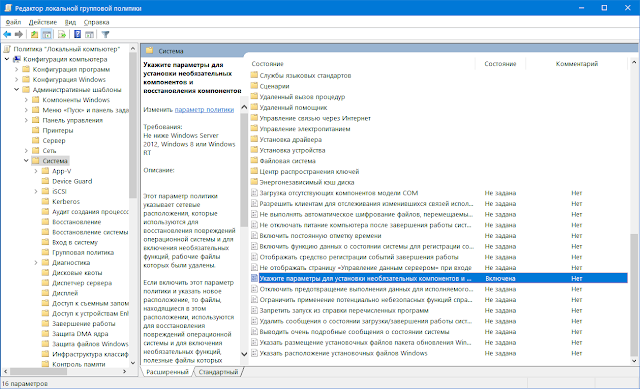Image resolution: width=640 pixels, height=389 pixels.
Task: Open the Действие menu
Action: [x=43, y=22]
